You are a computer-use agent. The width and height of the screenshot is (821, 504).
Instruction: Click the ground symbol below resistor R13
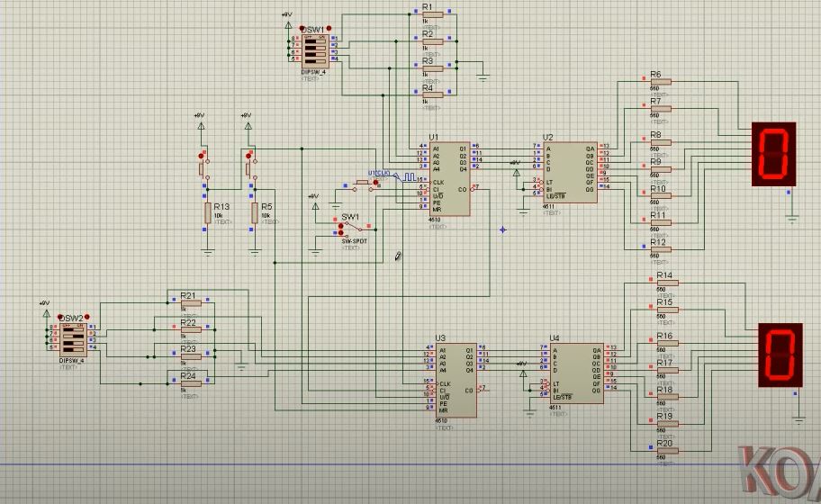(208, 253)
